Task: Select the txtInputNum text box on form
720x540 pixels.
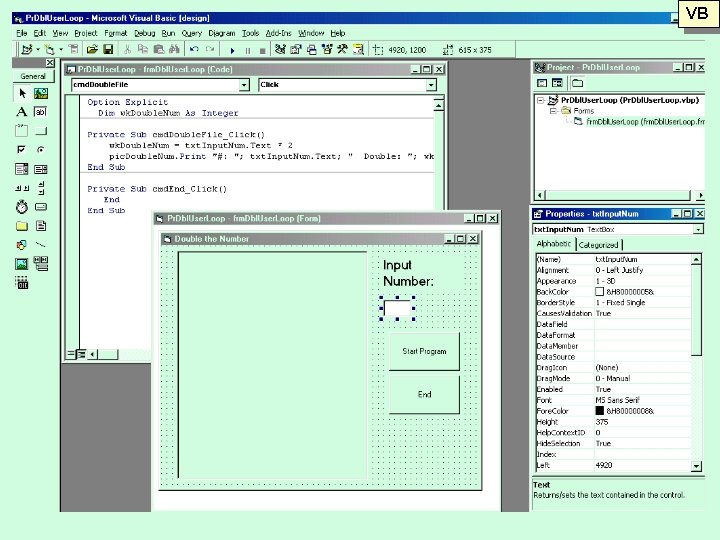Action: click(397, 308)
